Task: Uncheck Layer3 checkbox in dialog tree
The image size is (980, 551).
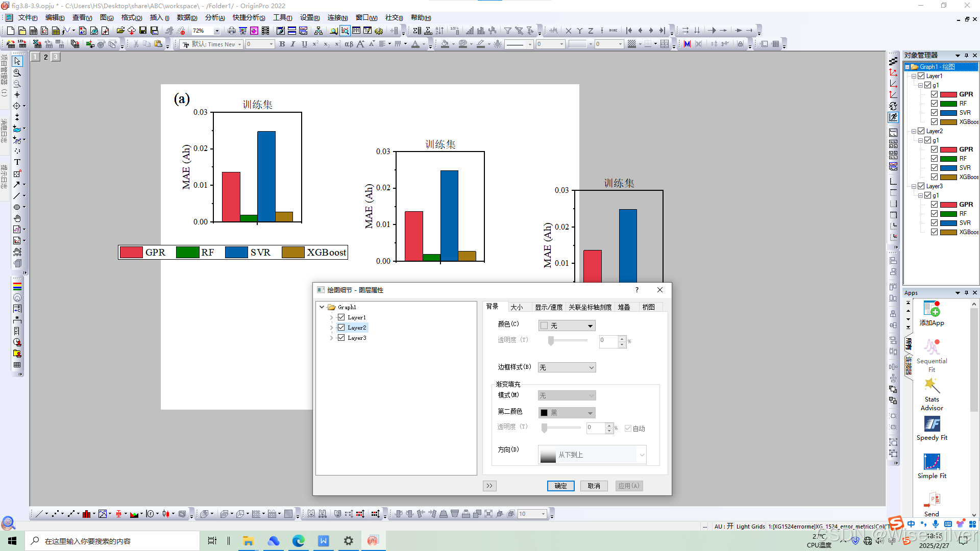Action: (x=341, y=338)
